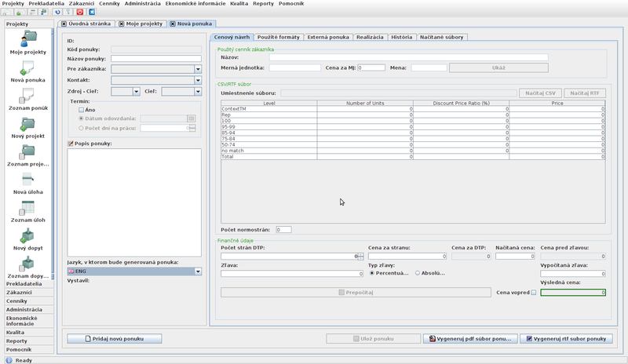Click the calendar icon next to Dátum odovzdania
628x364 pixels.
(191, 118)
